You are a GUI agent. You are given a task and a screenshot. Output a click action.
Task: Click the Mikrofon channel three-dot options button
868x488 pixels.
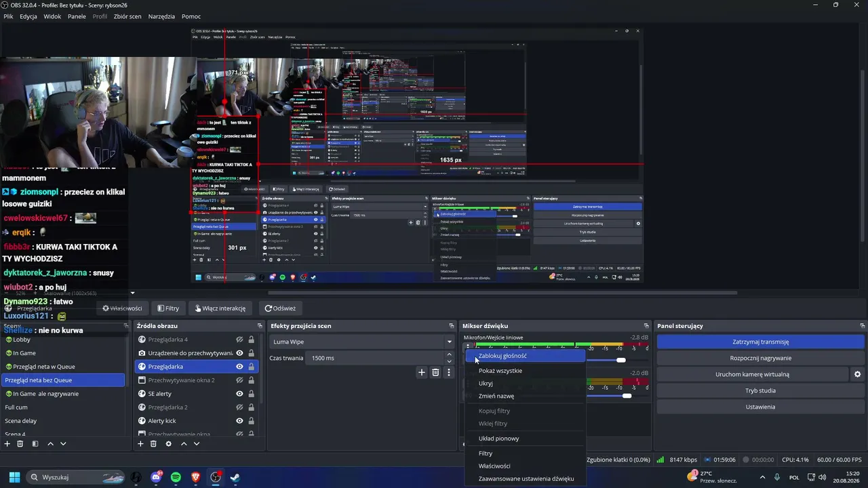point(468,347)
